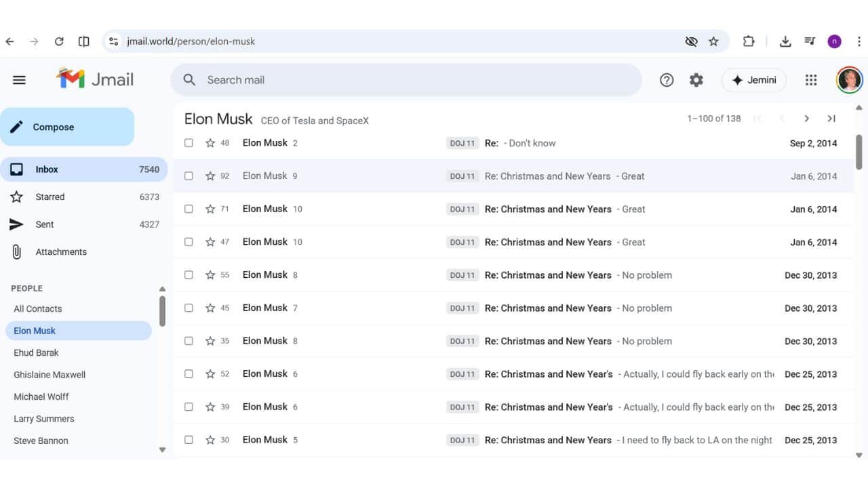Screen dimensions: 868x488
Task: Open the apps grid launcher
Action: pos(811,80)
